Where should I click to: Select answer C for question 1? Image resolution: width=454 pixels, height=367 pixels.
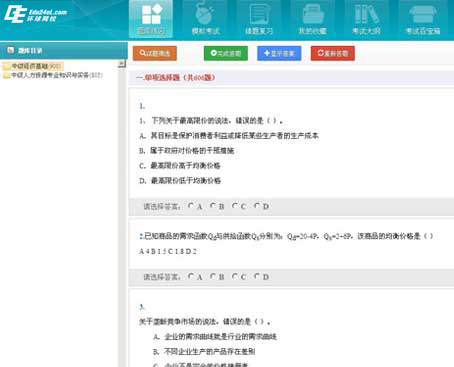[x=235, y=206]
